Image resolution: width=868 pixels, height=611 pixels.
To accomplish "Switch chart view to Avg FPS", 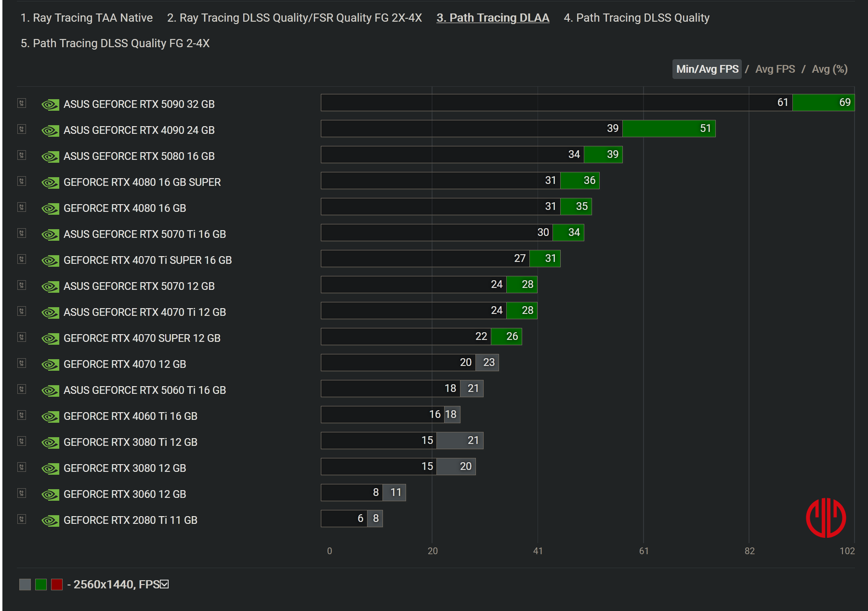I will 775,69.
